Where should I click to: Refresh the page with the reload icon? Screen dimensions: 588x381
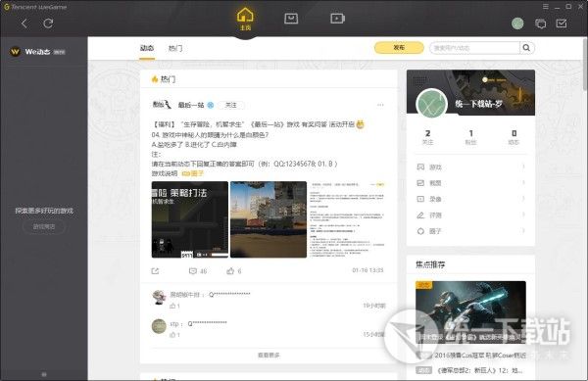click(48, 24)
